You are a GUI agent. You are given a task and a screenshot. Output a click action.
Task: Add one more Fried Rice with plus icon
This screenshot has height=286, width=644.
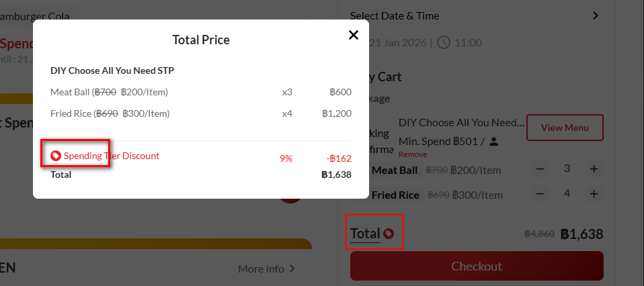[x=594, y=194]
